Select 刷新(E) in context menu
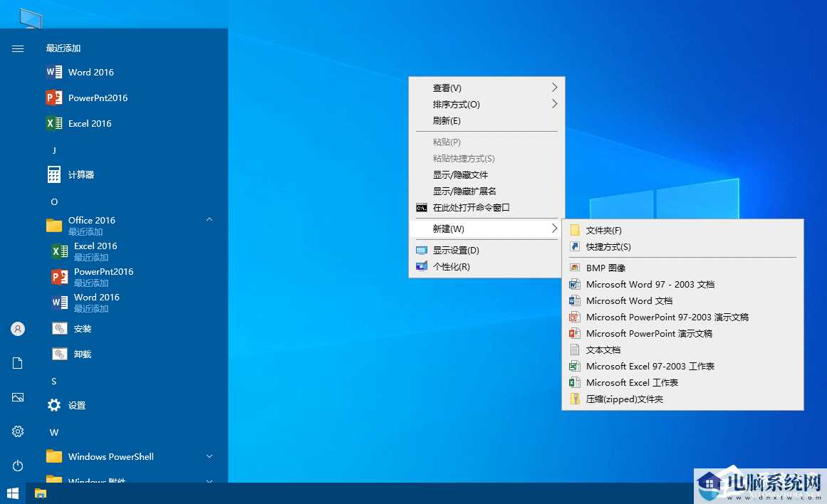 pos(487,120)
